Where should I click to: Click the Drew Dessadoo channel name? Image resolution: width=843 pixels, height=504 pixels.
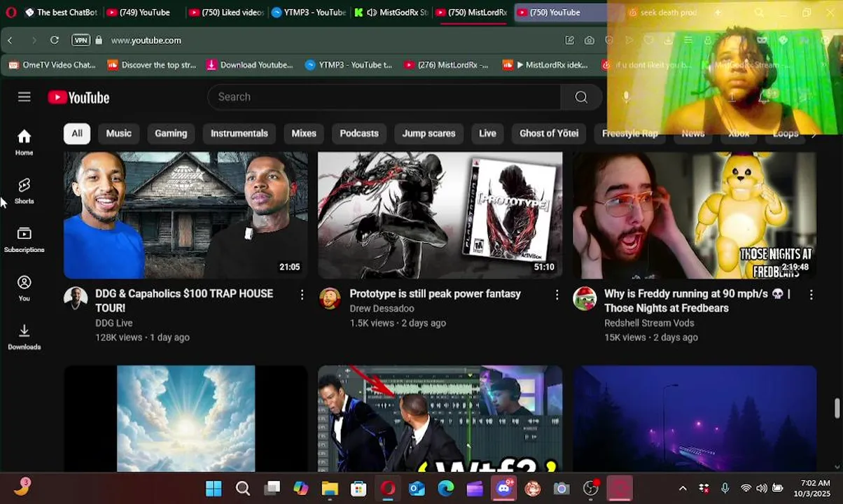pos(382,309)
